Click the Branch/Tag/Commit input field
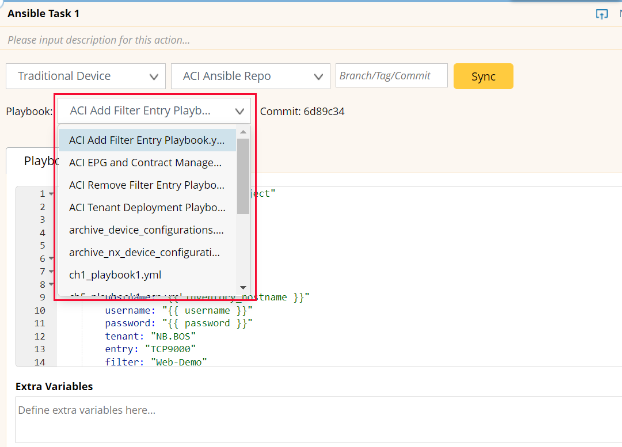This screenshot has width=622, height=447. tap(391, 76)
